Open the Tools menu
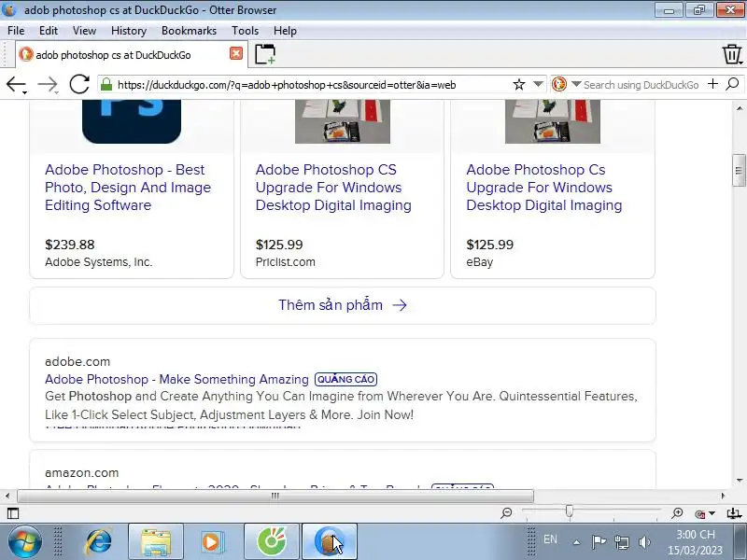This screenshot has width=747, height=560. click(x=245, y=31)
